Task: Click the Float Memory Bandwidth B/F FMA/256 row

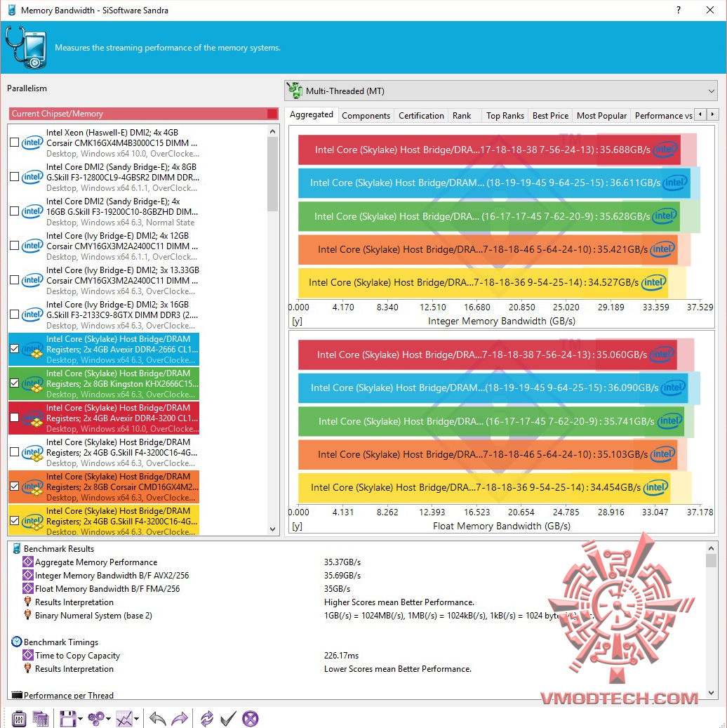Action: (x=356, y=589)
